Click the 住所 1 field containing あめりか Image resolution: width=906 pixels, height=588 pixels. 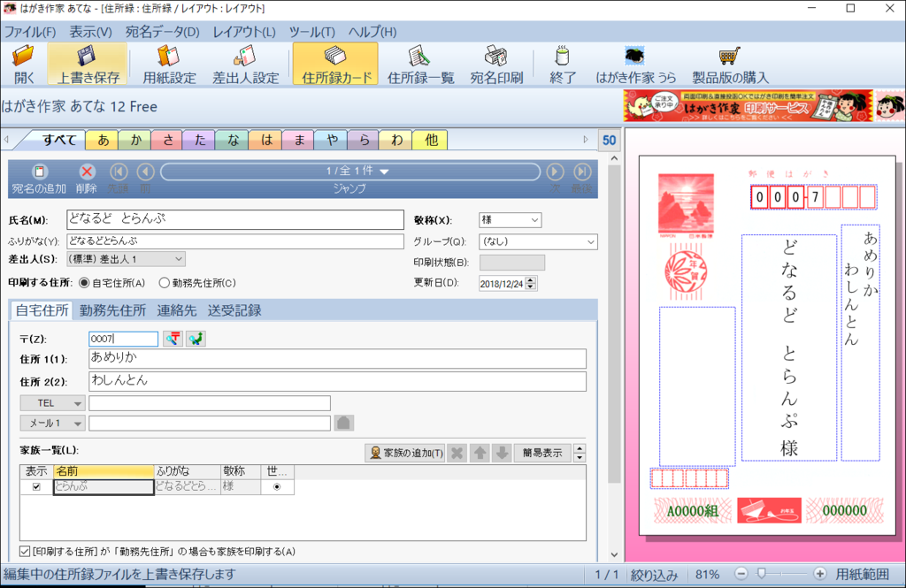click(x=337, y=359)
